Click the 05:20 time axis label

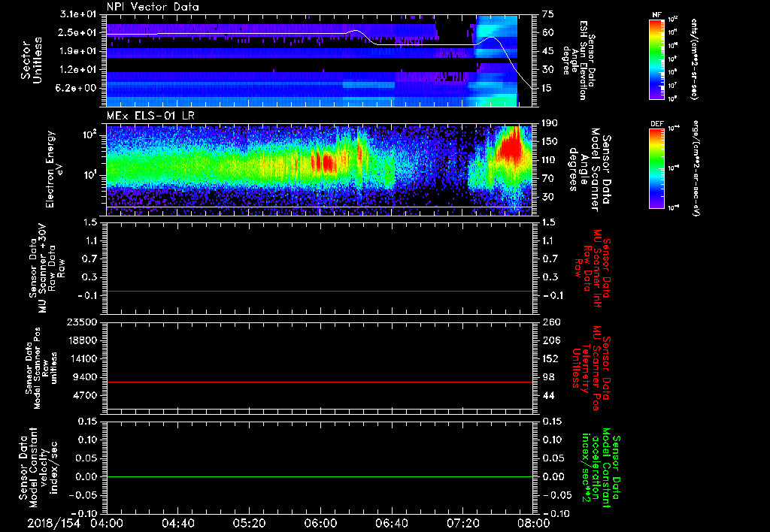(x=248, y=523)
